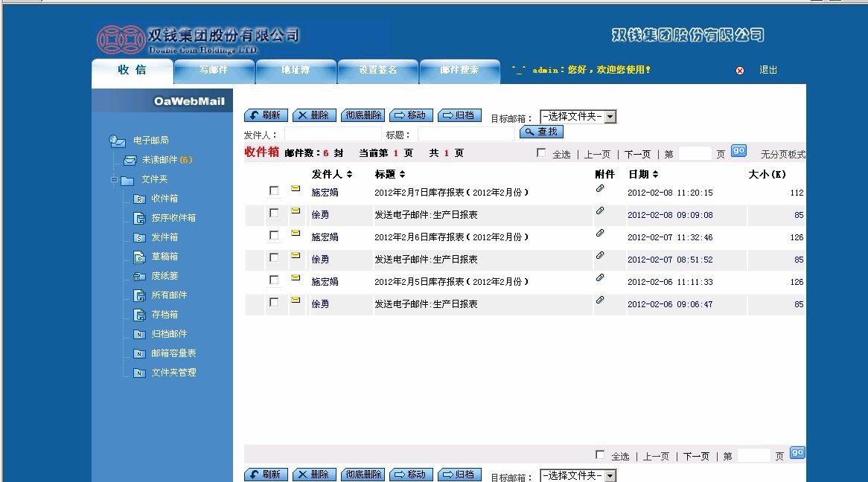
Task: Open the 设置签名 tab
Action: (378, 71)
